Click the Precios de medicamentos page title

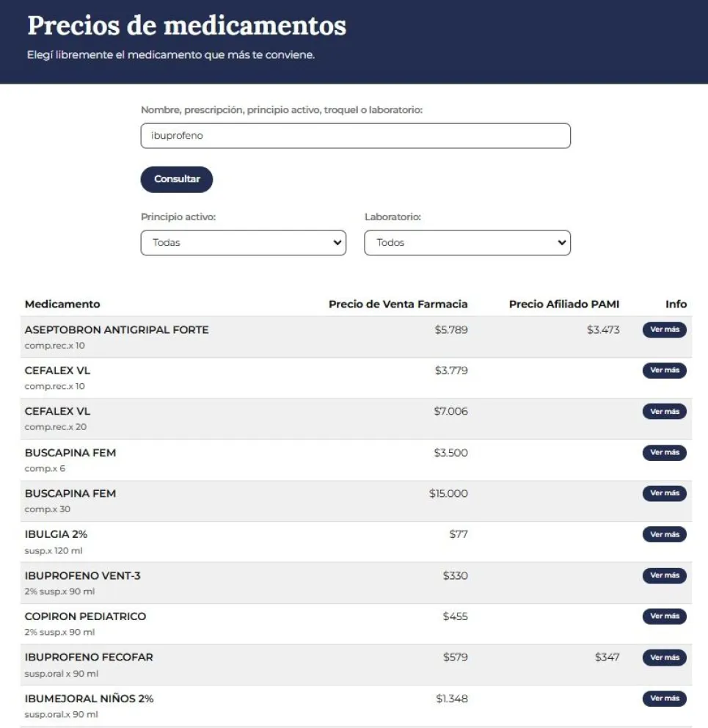point(186,26)
